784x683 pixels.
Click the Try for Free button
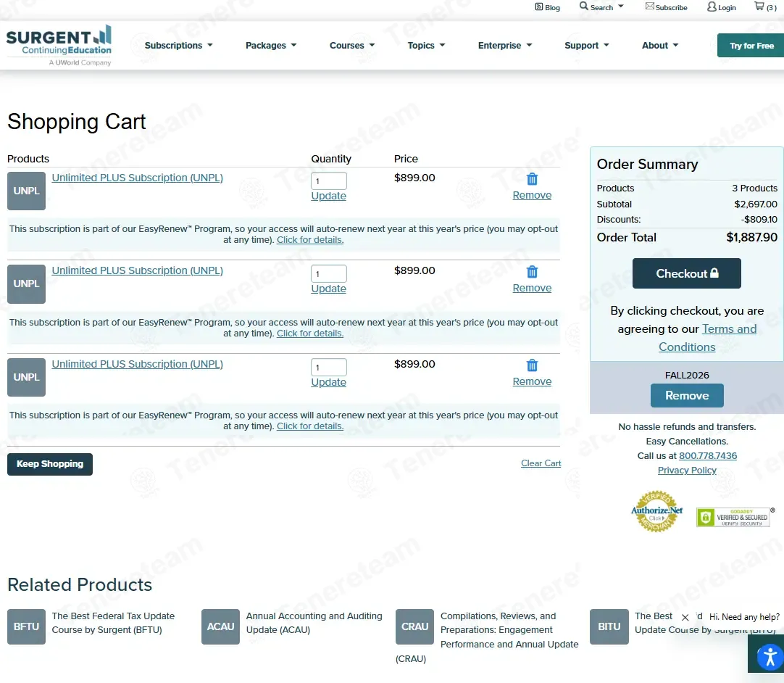(751, 46)
